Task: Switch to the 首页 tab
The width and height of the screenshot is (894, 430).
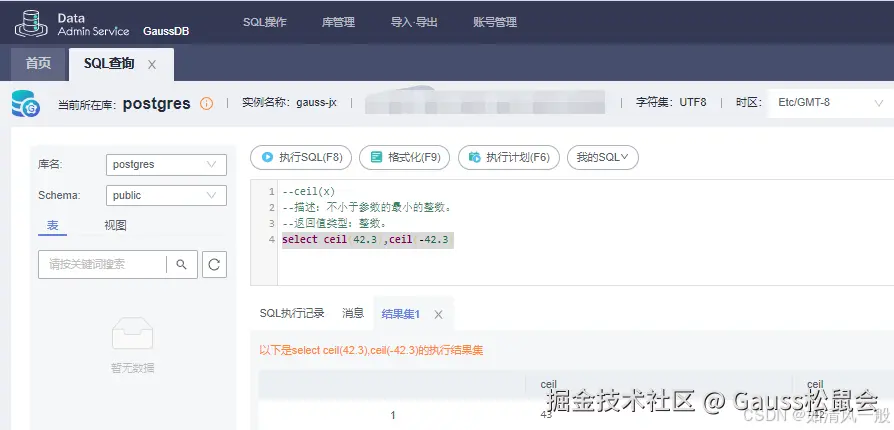Action: (38, 63)
